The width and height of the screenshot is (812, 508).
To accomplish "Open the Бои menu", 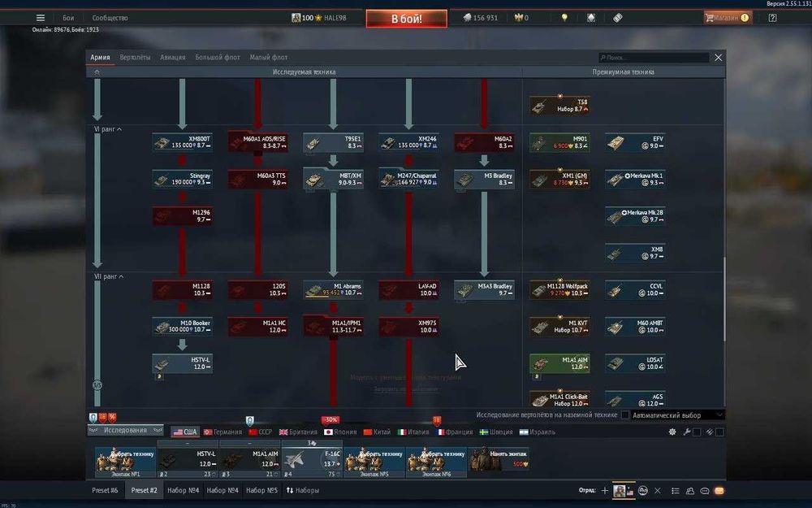I will click(68, 18).
